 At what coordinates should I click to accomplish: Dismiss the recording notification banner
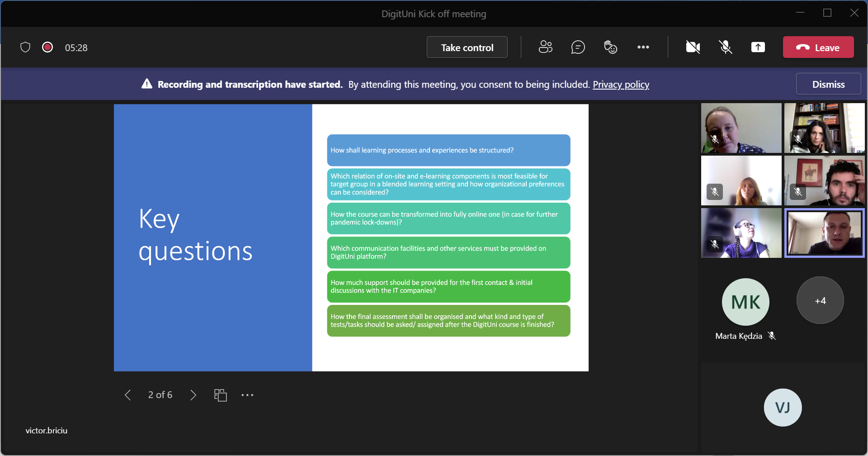coord(828,84)
